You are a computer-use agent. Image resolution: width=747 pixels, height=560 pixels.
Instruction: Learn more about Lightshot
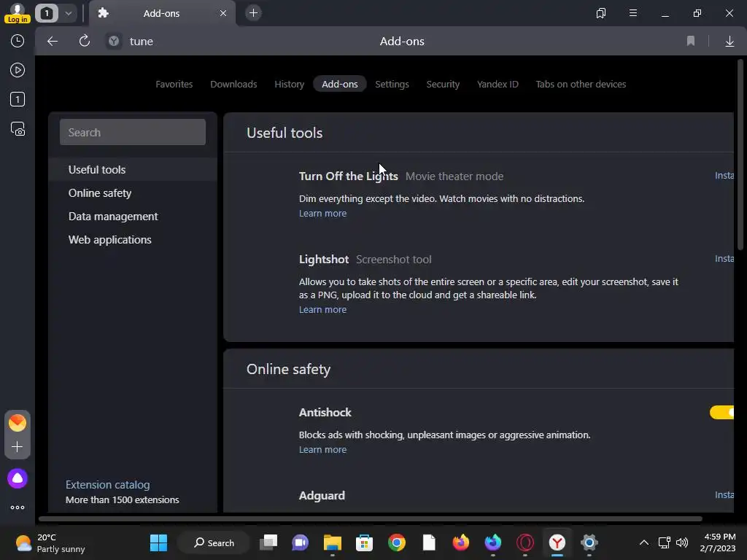click(x=322, y=309)
